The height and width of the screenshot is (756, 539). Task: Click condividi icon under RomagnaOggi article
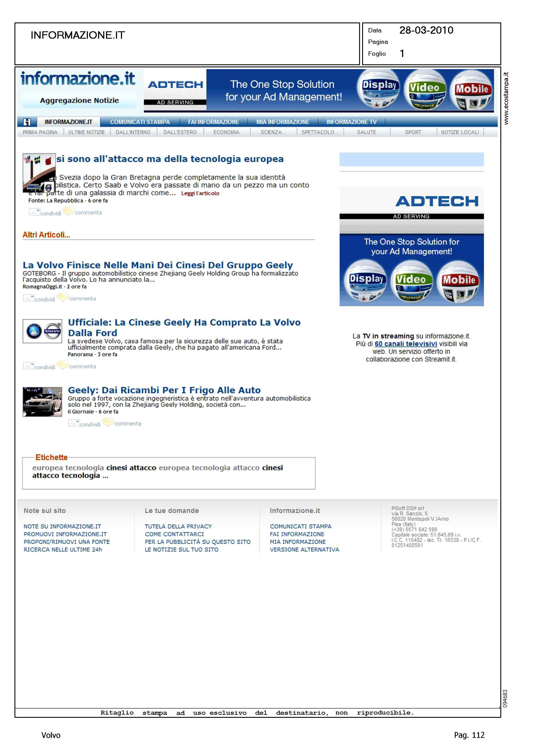[x=29, y=298]
